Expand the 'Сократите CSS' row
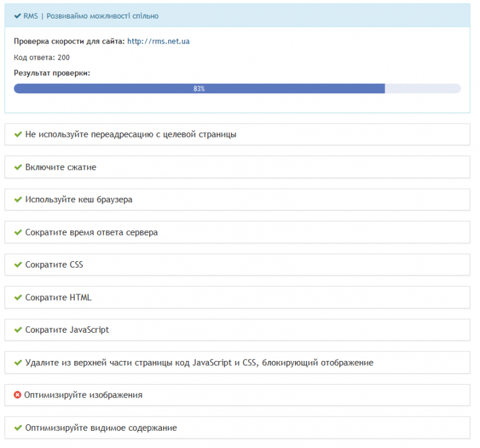Screen dimensions: 480x448 [54, 264]
